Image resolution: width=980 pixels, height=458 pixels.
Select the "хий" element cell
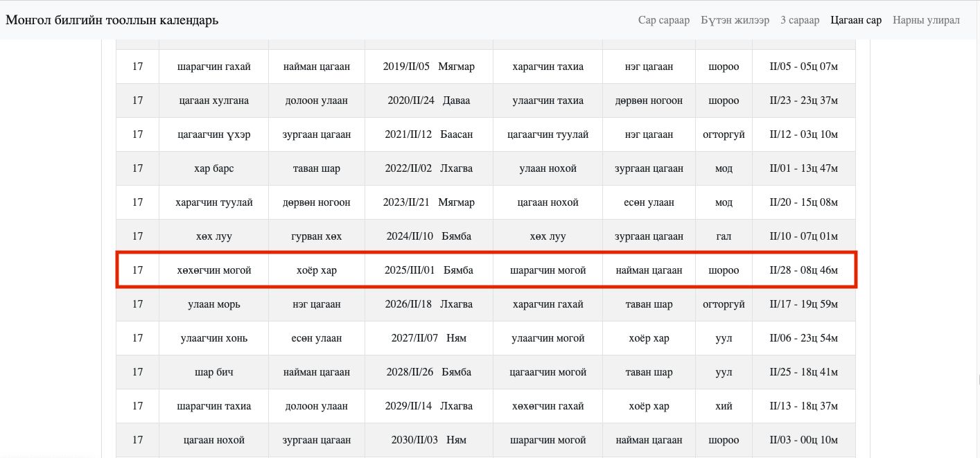(724, 406)
